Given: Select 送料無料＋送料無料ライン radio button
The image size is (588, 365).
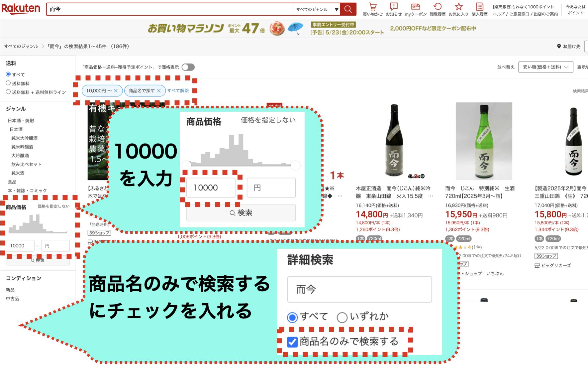Looking at the screenshot, I should coord(8,92).
